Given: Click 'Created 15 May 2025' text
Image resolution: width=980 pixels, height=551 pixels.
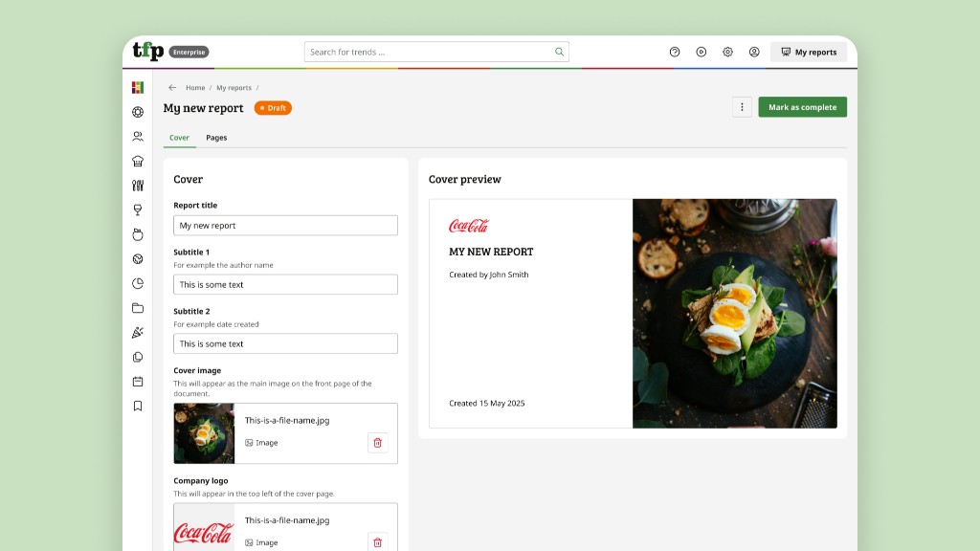Looking at the screenshot, I should click(487, 403).
